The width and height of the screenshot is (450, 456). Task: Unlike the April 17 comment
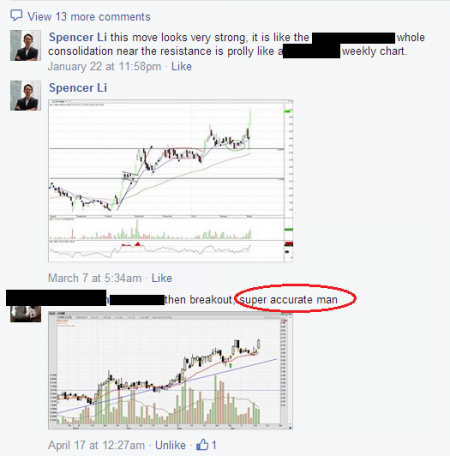170,445
